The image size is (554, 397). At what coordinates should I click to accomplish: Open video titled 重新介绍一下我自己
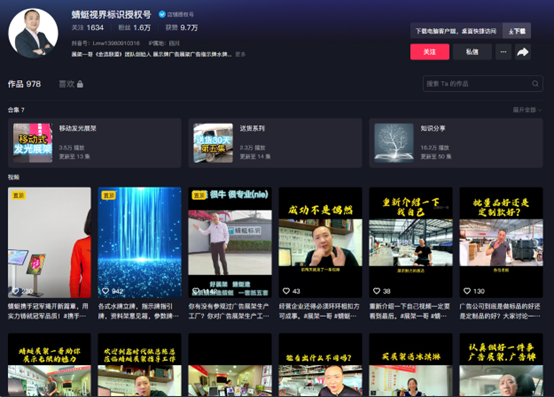[411, 242]
